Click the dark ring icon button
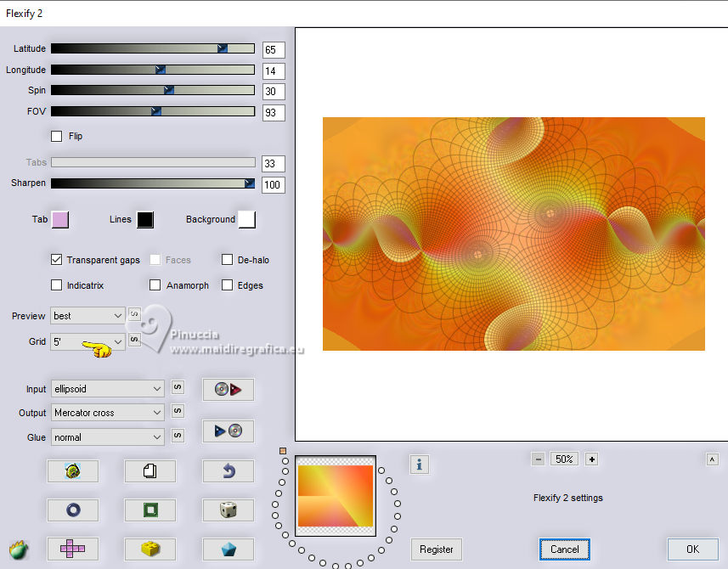This screenshot has height=569, width=728. pos(72,510)
